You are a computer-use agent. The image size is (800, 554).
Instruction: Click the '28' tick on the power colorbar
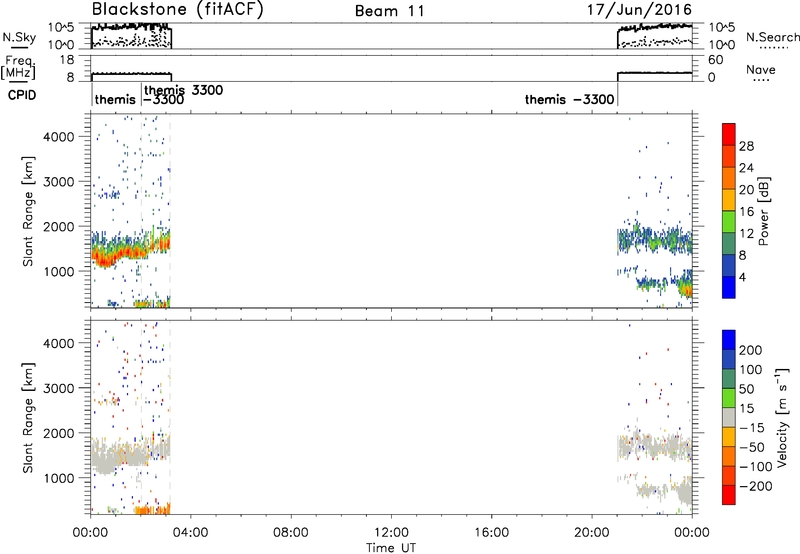(x=746, y=146)
